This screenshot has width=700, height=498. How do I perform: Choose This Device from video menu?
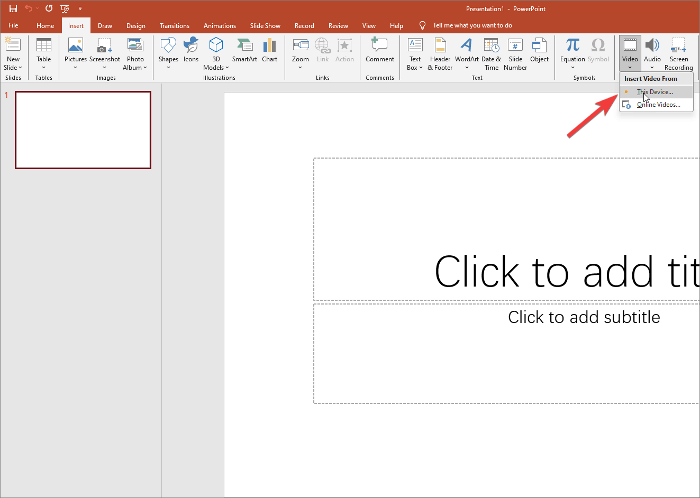pyautogui.click(x=656, y=91)
